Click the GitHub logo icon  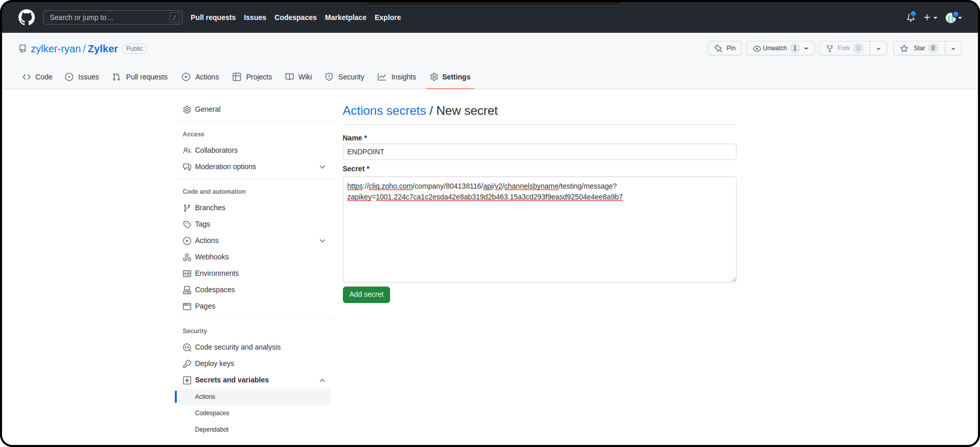pyautogui.click(x=26, y=17)
